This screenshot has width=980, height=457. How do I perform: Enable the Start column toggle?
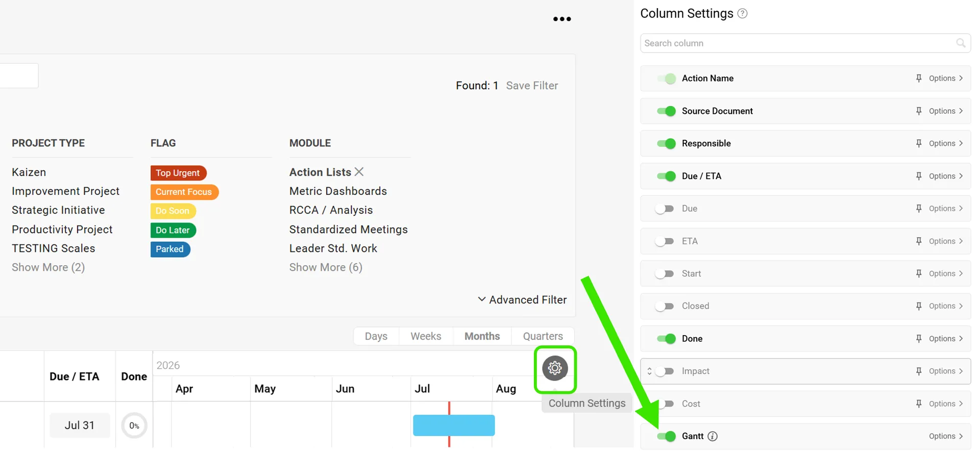coord(665,274)
